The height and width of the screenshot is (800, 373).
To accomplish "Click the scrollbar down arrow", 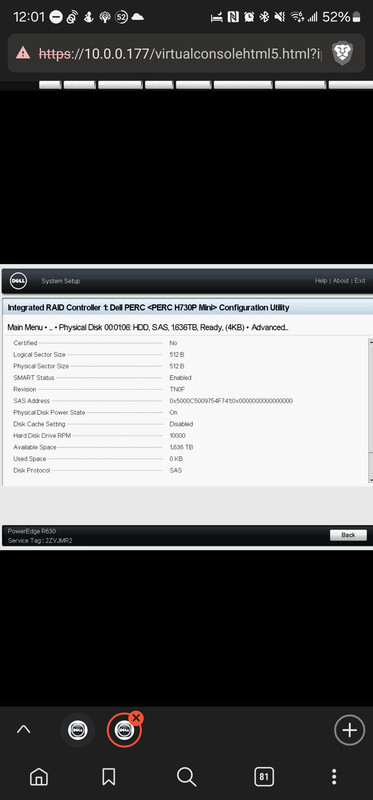I will (x=371, y=480).
